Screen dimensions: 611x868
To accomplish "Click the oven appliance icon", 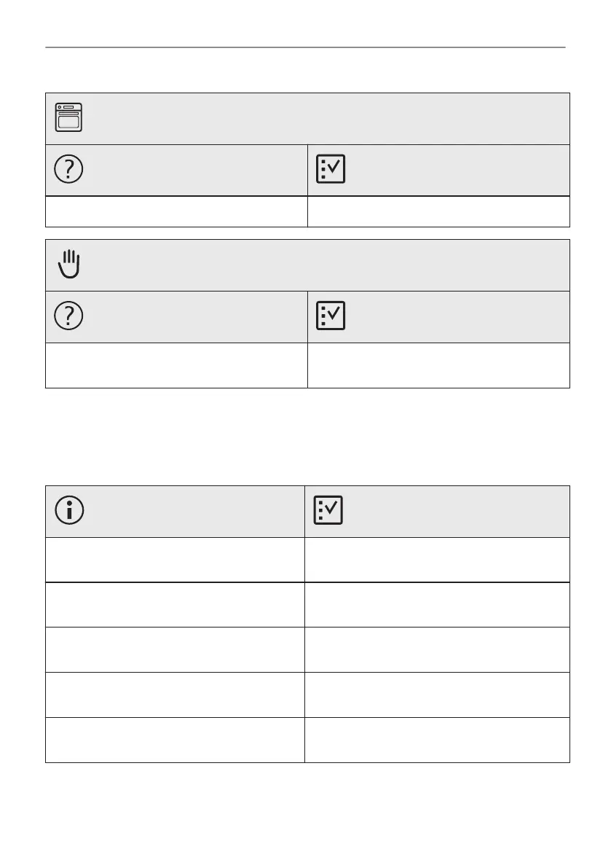I will click(68, 117).
